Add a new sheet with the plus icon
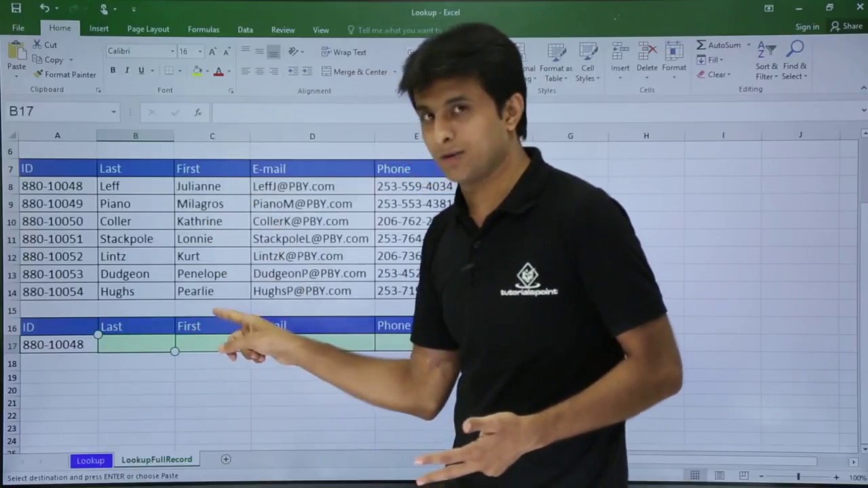Viewport: 868px width, 488px height. (x=226, y=460)
